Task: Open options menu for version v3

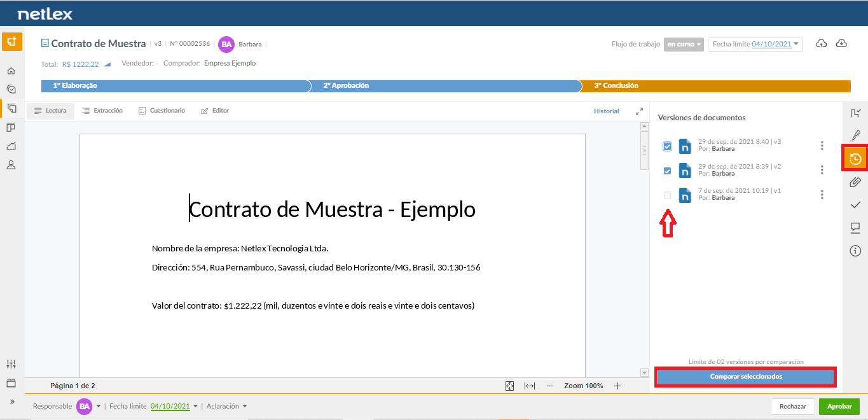Action: 822,146
